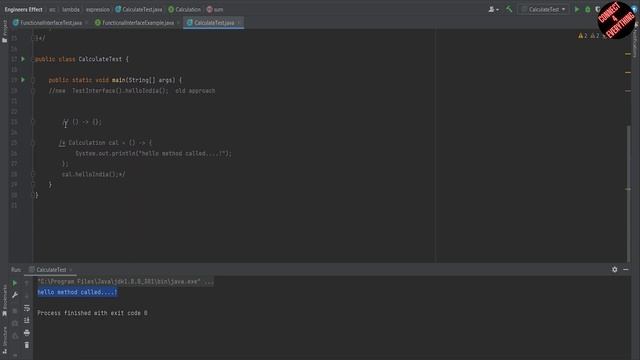Select the CalculateTest tab in Run panel
The width and height of the screenshot is (640, 360).
click(51, 269)
